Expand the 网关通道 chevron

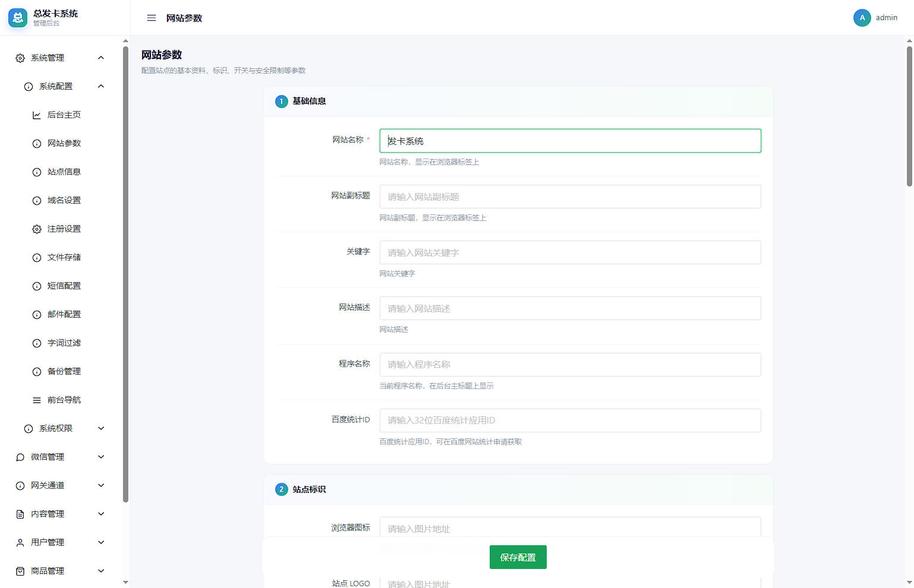(101, 485)
